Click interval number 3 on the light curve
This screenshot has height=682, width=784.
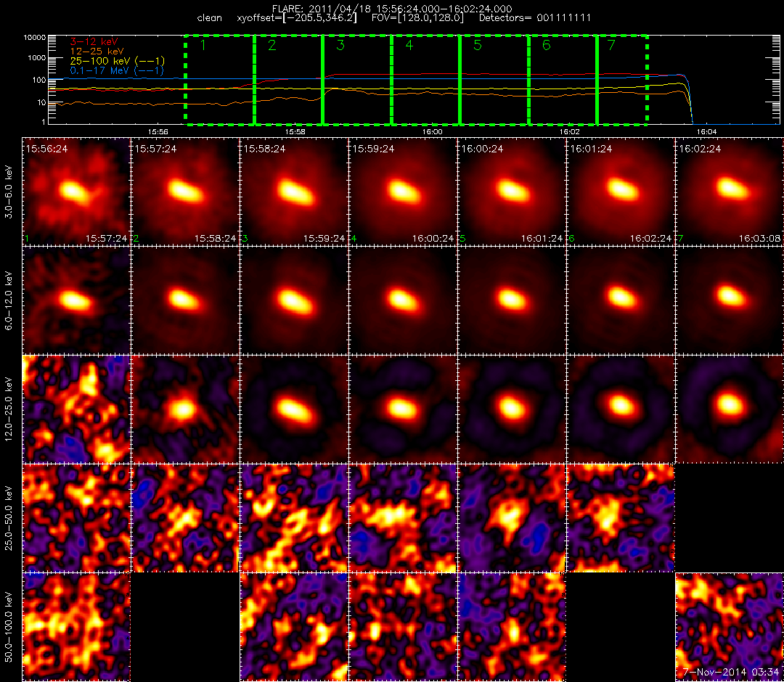[x=340, y=46]
